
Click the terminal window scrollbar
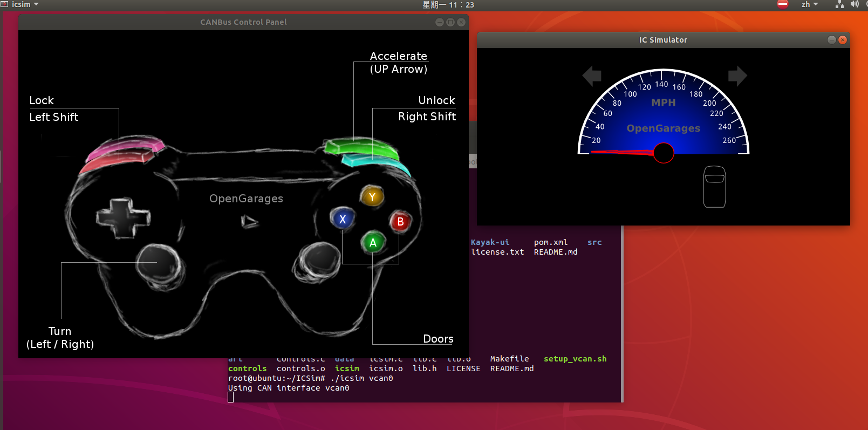(622, 313)
